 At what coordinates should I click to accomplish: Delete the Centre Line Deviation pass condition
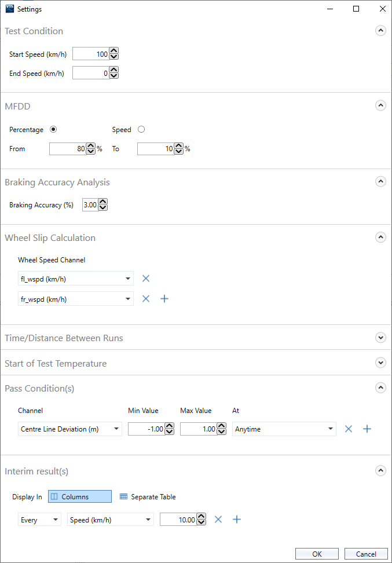[349, 429]
